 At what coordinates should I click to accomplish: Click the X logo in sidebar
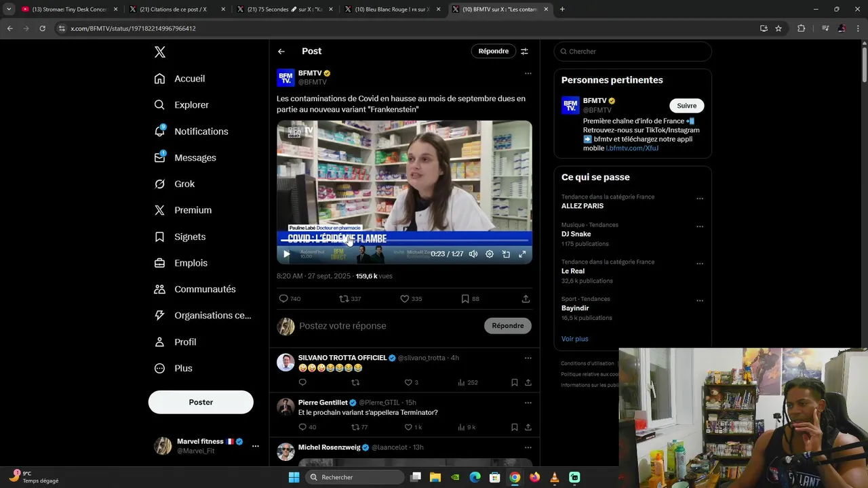tap(159, 52)
